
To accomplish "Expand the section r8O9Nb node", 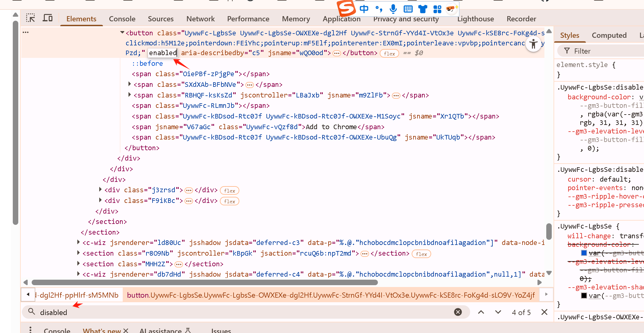I will point(79,253).
